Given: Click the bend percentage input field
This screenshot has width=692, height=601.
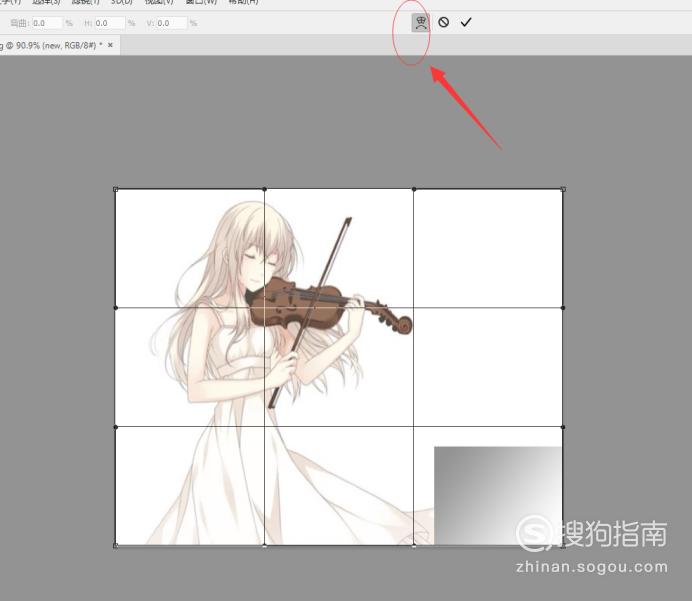Looking at the screenshot, I should [47, 23].
